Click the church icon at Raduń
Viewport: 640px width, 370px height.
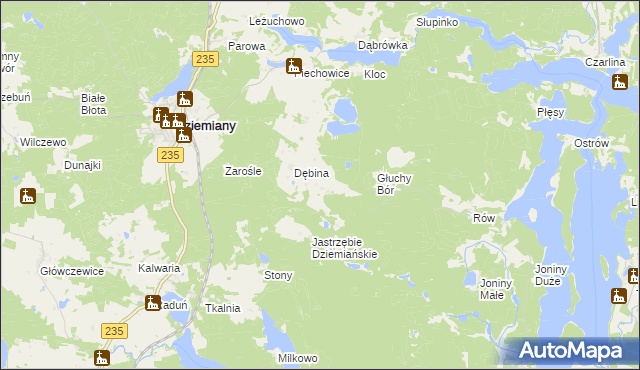click(x=153, y=303)
